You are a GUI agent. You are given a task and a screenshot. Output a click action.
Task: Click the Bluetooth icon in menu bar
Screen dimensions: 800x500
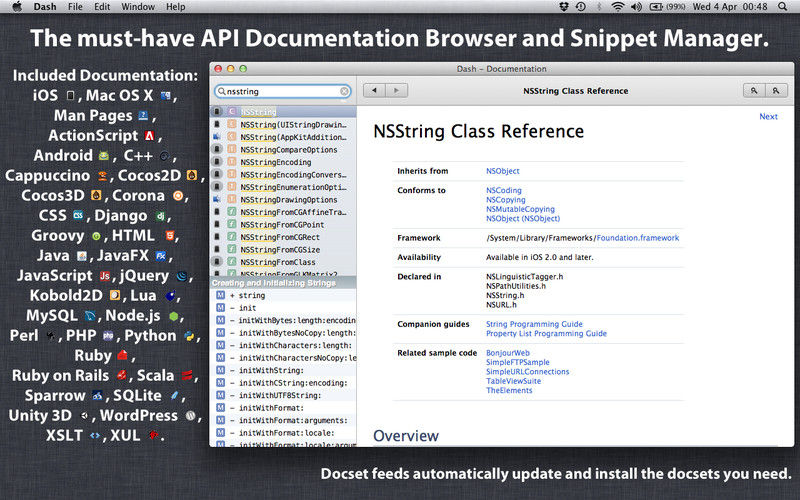599,7
